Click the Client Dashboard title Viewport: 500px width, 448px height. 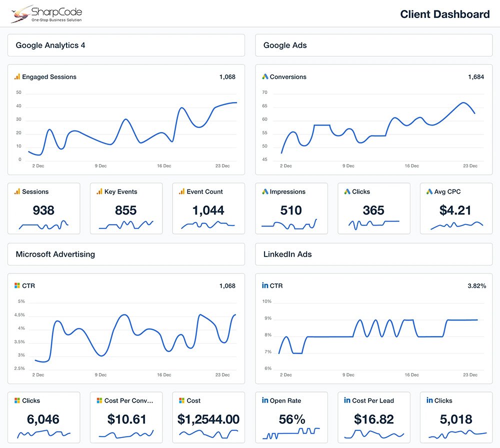click(444, 14)
